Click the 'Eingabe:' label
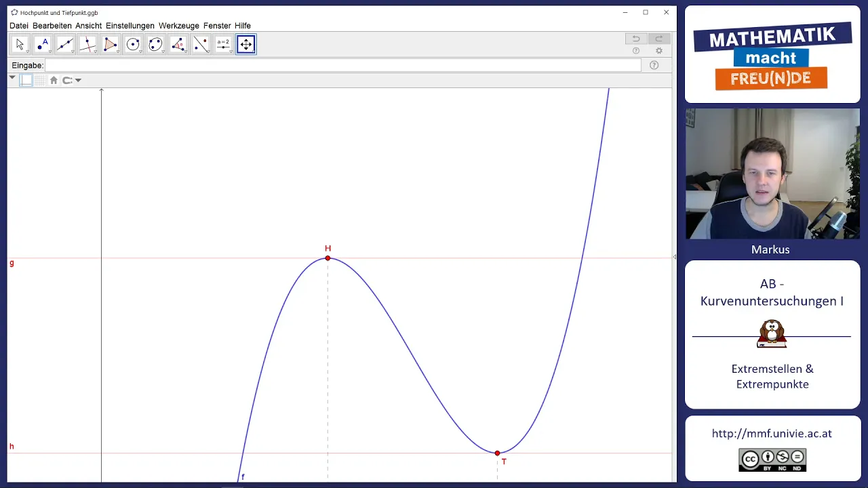 click(27, 66)
